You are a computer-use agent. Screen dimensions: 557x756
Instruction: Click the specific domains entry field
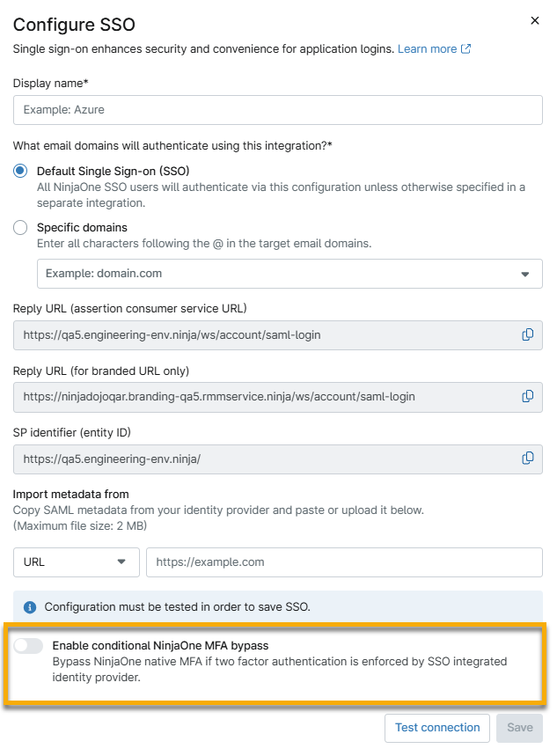264,274
